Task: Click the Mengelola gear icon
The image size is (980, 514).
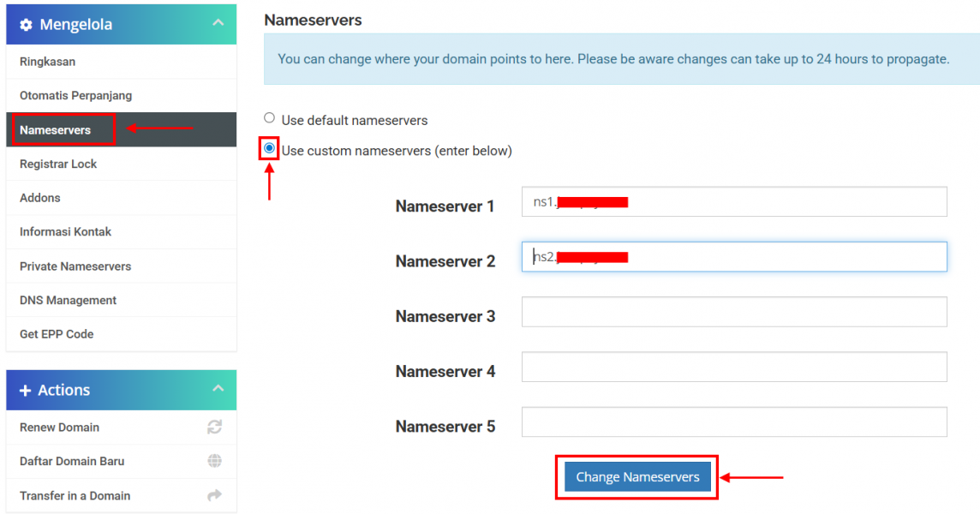Action: coord(26,24)
